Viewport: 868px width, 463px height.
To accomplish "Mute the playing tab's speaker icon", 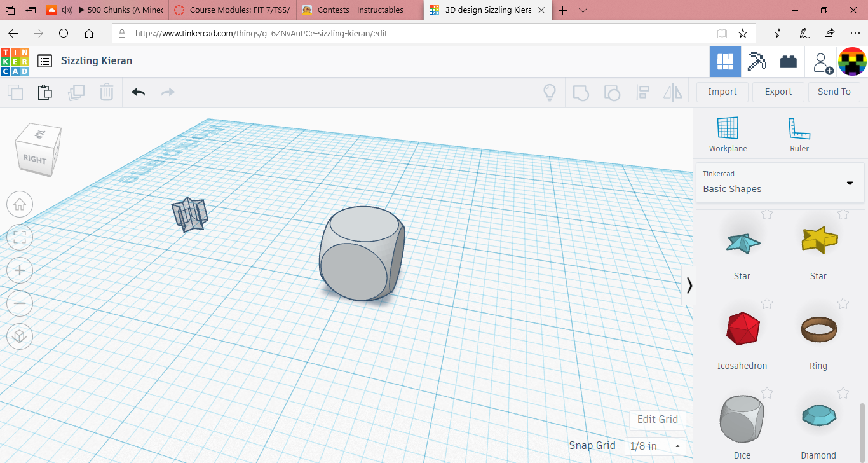I will [67, 10].
